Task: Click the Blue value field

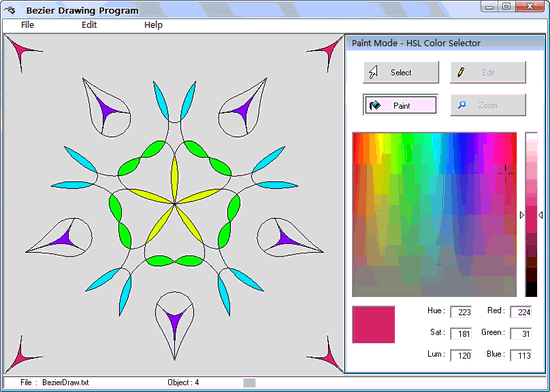Action: (x=521, y=356)
